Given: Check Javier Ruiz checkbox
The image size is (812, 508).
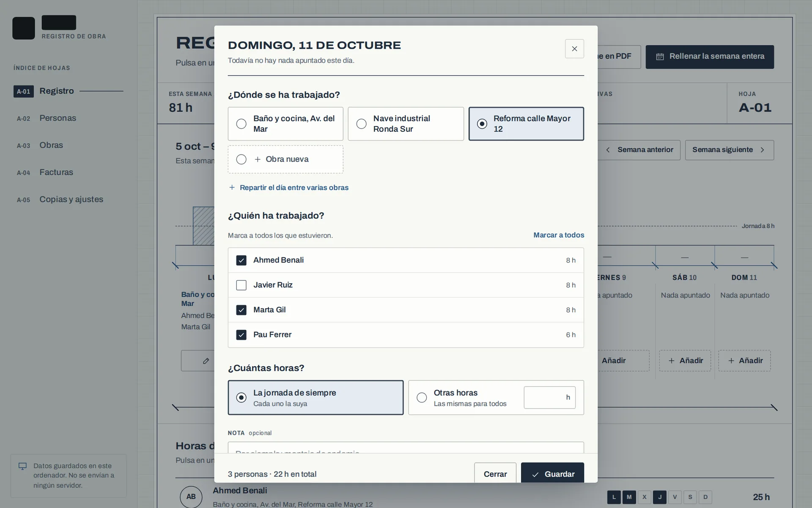Looking at the screenshot, I should (x=241, y=285).
